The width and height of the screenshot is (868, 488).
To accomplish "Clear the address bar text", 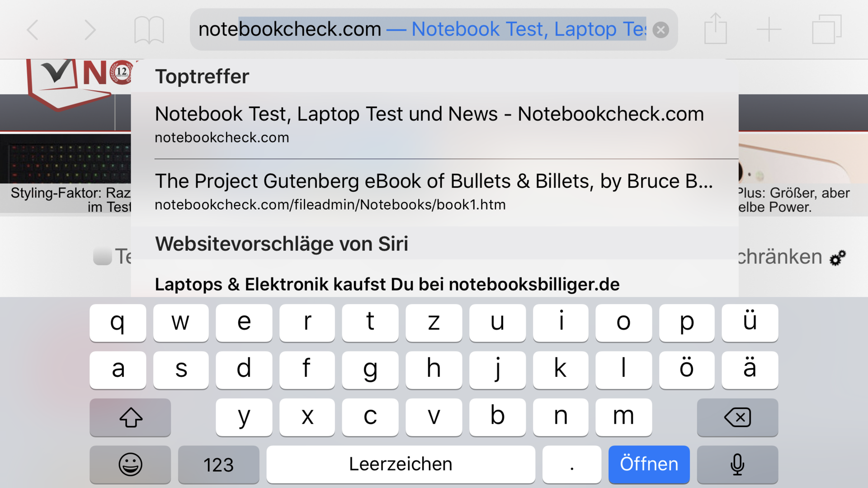I will click(x=660, y=30).
